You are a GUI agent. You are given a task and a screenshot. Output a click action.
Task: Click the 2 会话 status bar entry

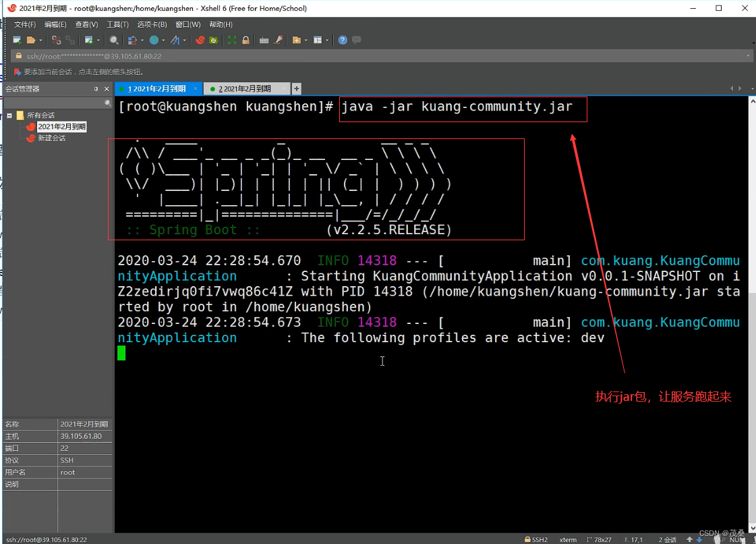tap(667, 540)
